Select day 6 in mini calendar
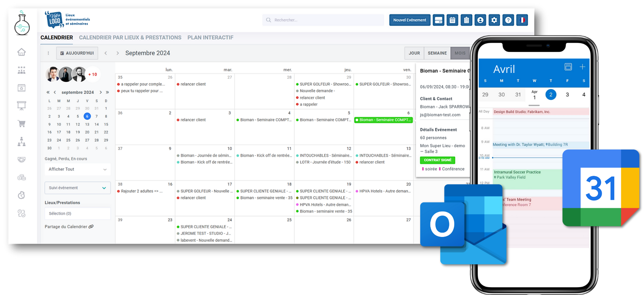This screenshot has width=644, height=295. [x=87, y=116]
